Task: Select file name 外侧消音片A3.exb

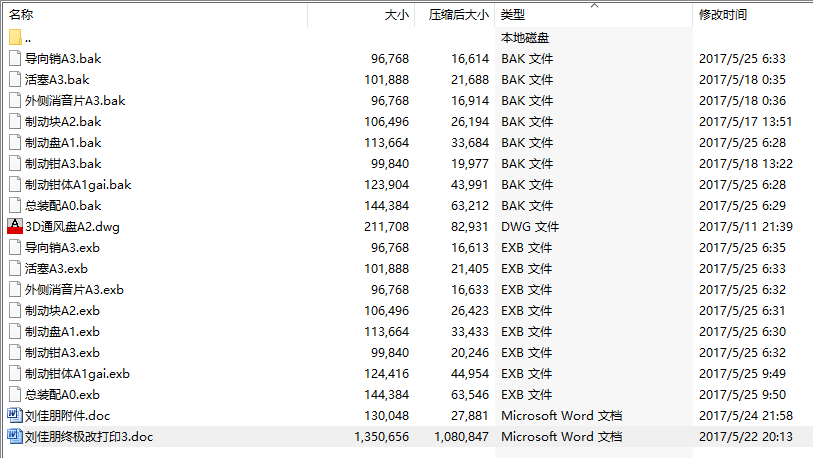Action: [74, 289]
